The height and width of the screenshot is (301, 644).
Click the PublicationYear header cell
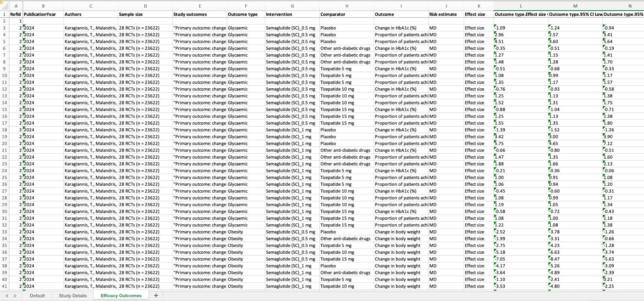coord(43,14)
